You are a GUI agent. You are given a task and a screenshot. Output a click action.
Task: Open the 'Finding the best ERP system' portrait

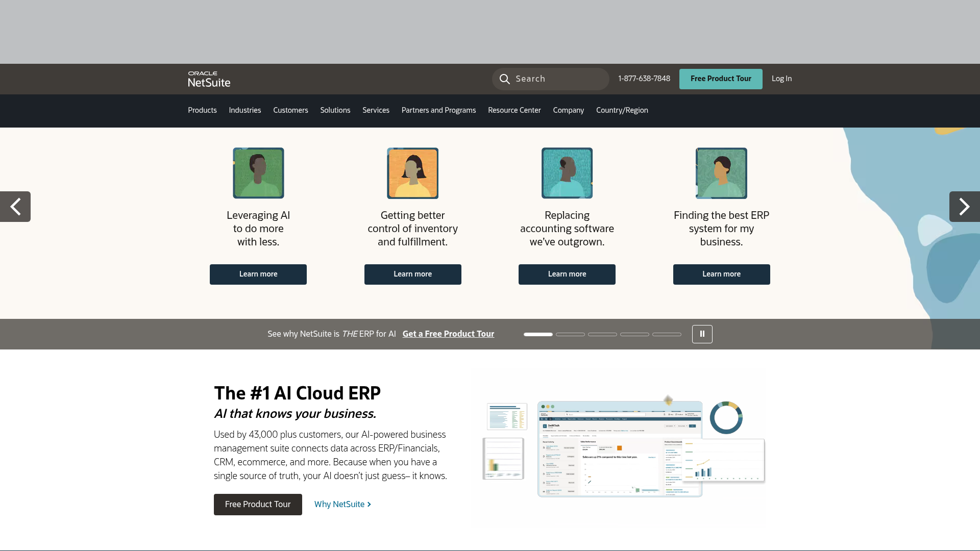721,173
